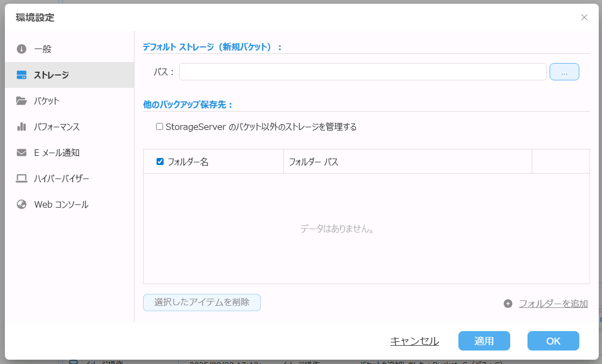Click the フォルダーを追加 link
602x364 pixels.
point(553,304)
